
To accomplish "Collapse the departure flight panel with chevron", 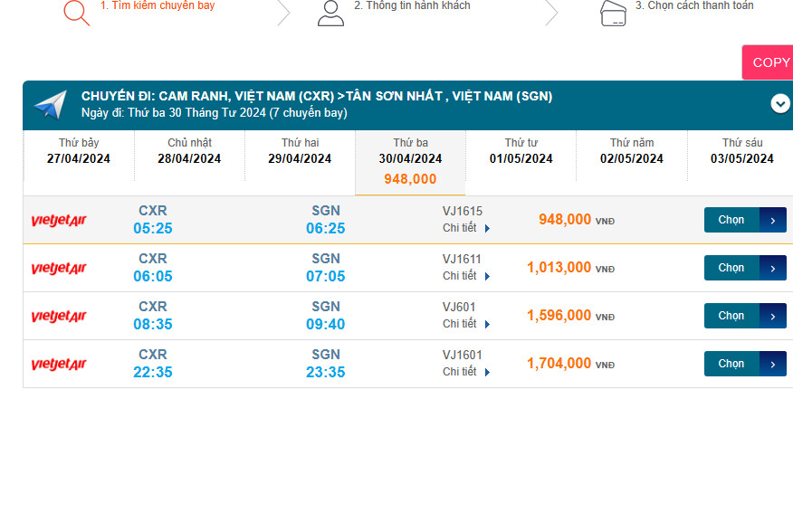I will (780, 104).
